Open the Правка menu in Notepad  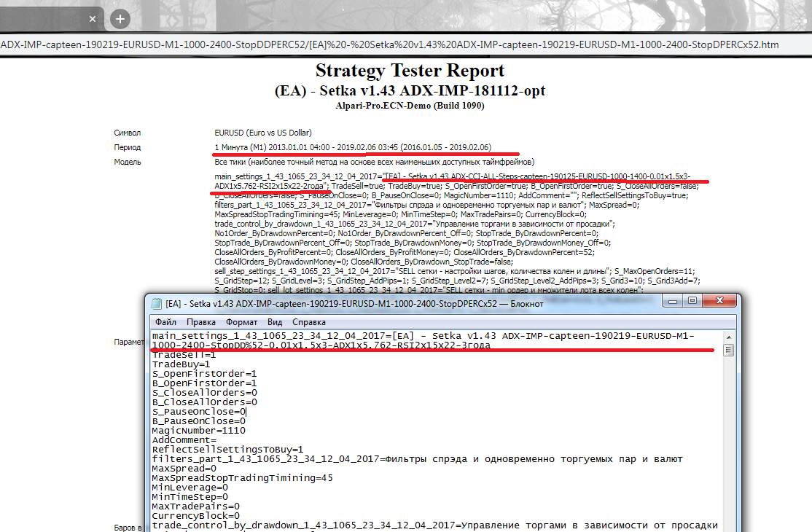click(201, 322)
